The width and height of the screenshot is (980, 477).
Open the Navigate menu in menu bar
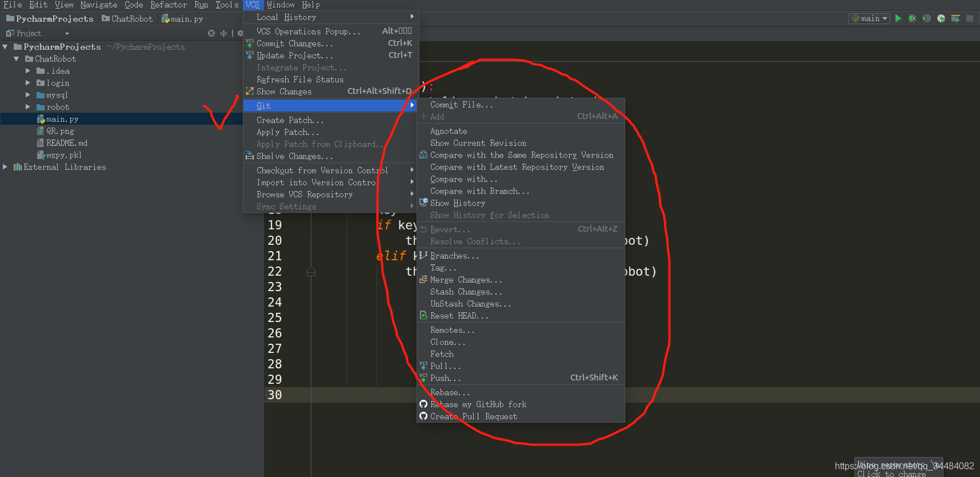pyautogui.click(x=99, y=5)
